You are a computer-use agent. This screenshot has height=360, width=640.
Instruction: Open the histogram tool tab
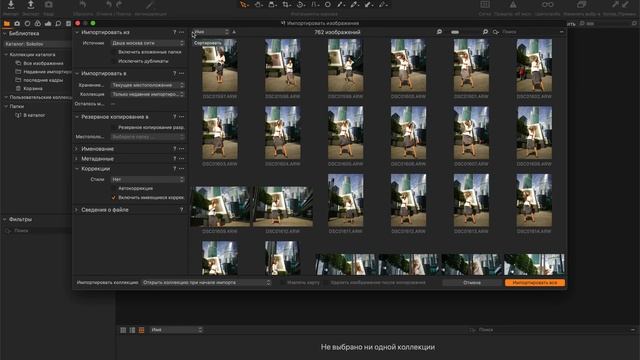[48, 24]
